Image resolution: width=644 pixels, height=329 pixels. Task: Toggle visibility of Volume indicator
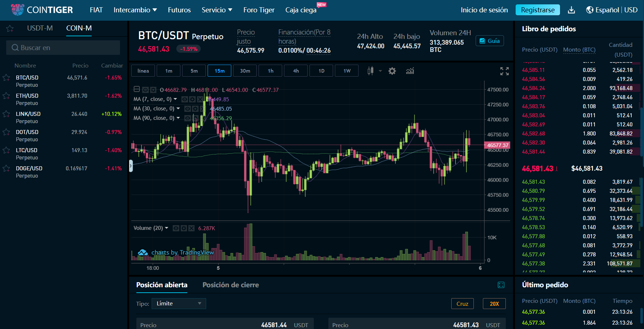pos(176,228)
